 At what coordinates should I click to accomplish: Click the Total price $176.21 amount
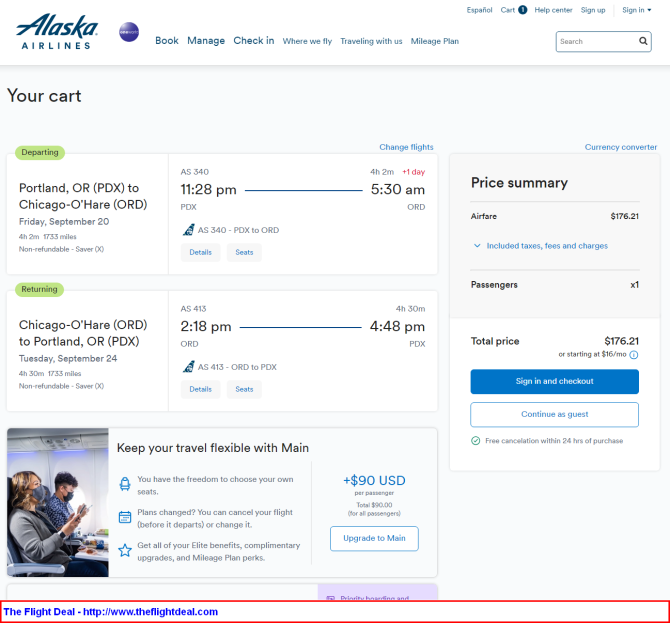[621, 341]
